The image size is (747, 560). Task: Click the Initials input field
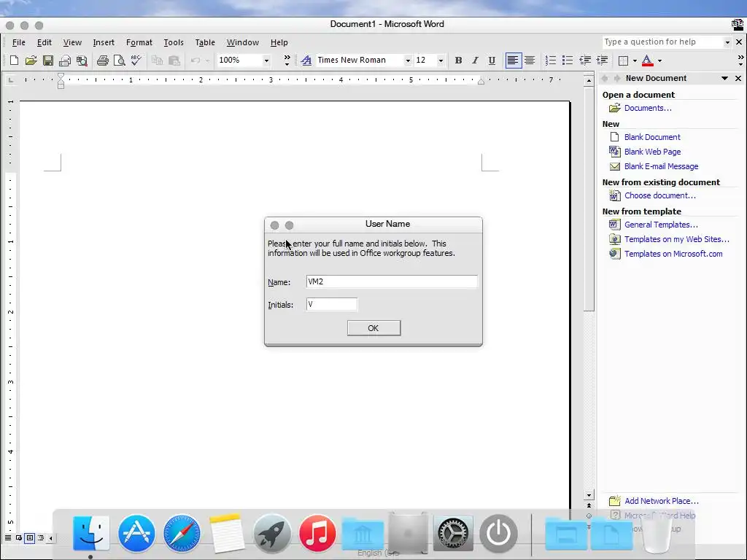click(332, 304)
